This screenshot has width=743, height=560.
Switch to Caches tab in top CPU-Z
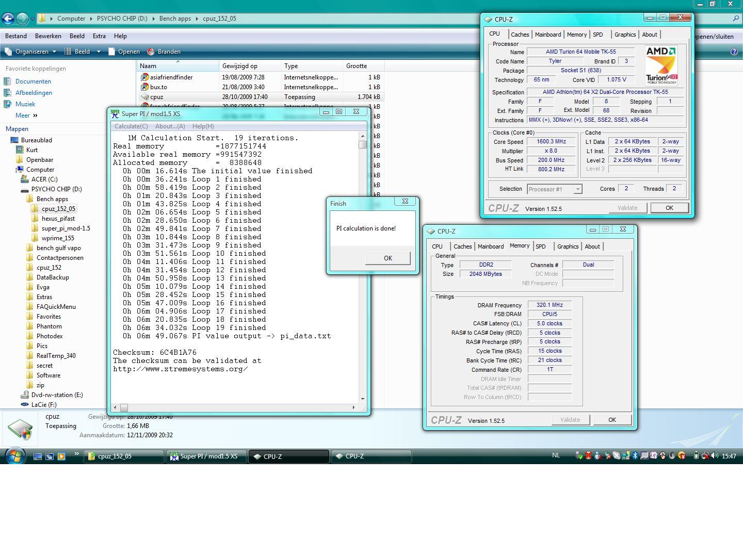520,35
